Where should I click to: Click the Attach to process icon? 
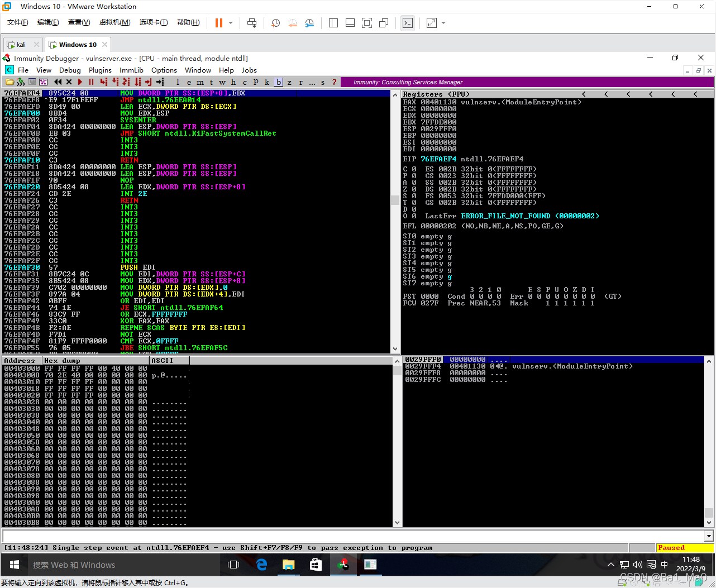tap(21, 82)
